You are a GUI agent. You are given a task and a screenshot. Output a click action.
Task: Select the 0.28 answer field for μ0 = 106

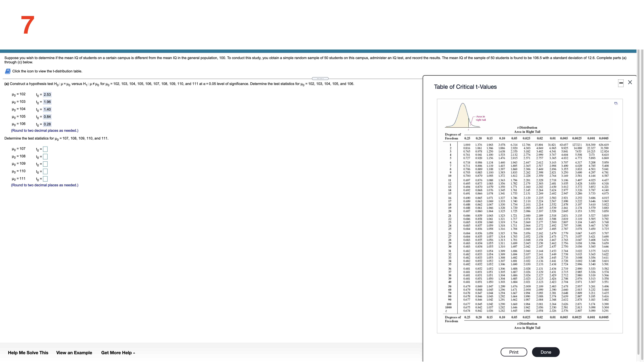pos(47,124)
